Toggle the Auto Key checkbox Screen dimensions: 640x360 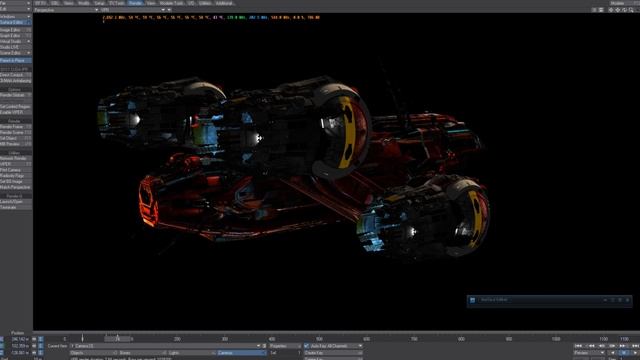(307, 346)
